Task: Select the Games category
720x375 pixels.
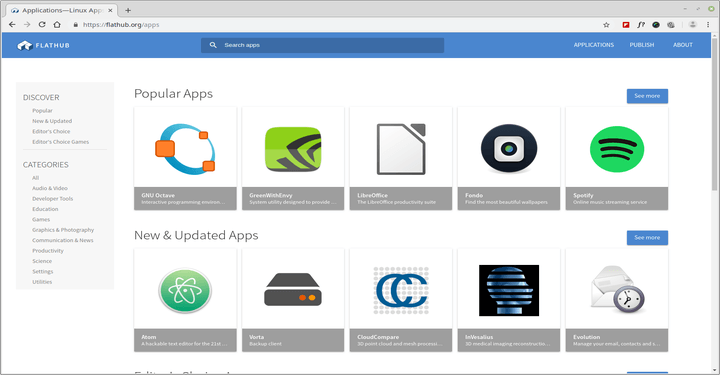Action: (x=41, y=219)
